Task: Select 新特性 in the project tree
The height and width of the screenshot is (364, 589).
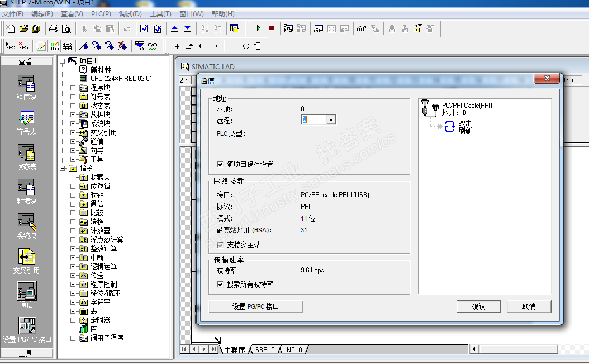Action: [x=101, y=70]
